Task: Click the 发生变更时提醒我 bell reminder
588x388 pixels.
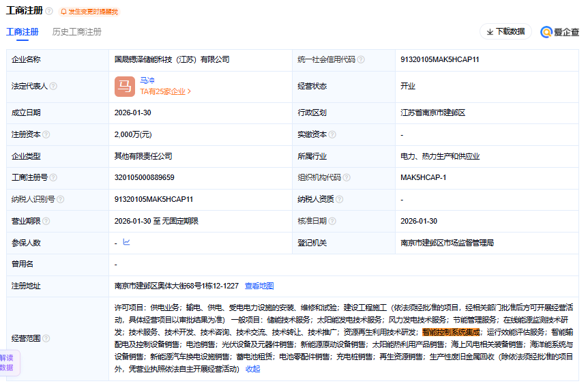Action: coord(89,12)
